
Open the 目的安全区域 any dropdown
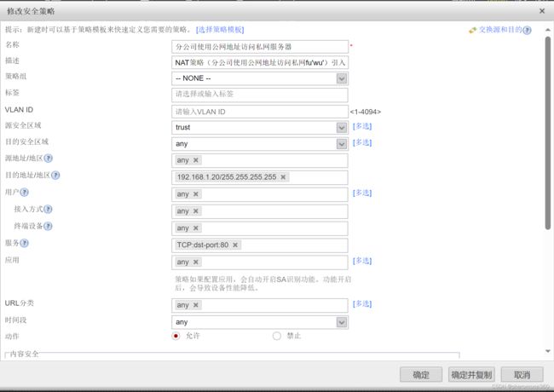pos(341,144)
